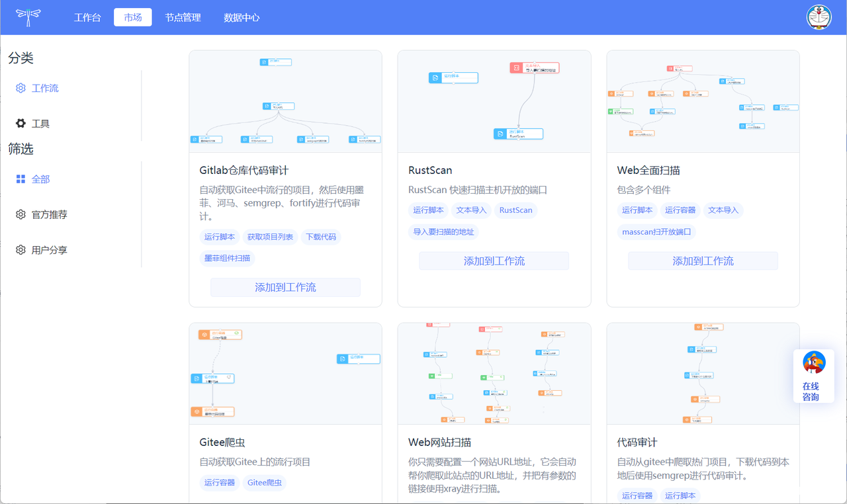The image size is (847, 504).
Task: Select the masscan扫开放端口 tag
Action: pos(656,231)
